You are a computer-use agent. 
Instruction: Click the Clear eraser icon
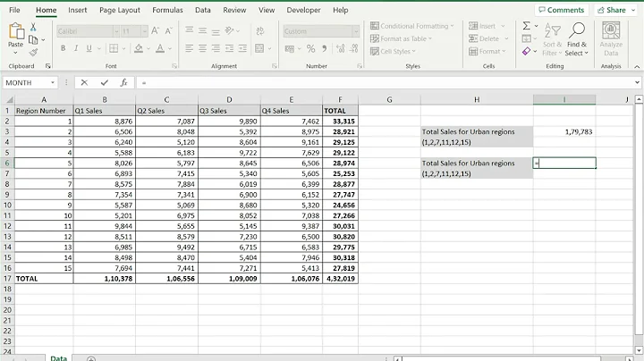[x=527, y=51]
